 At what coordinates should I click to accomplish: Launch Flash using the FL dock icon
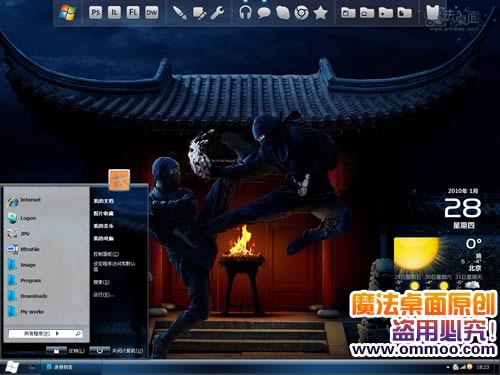coord(133,13)
